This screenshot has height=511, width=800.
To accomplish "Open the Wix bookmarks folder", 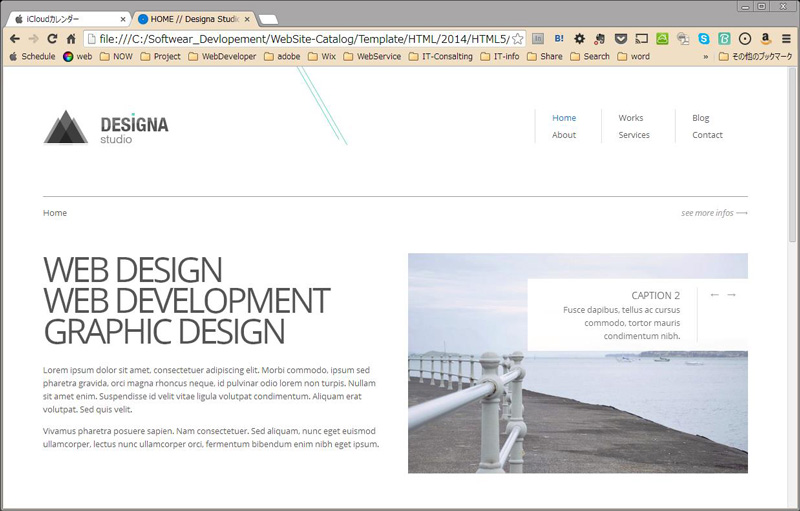I will click(x=322, y=56).
